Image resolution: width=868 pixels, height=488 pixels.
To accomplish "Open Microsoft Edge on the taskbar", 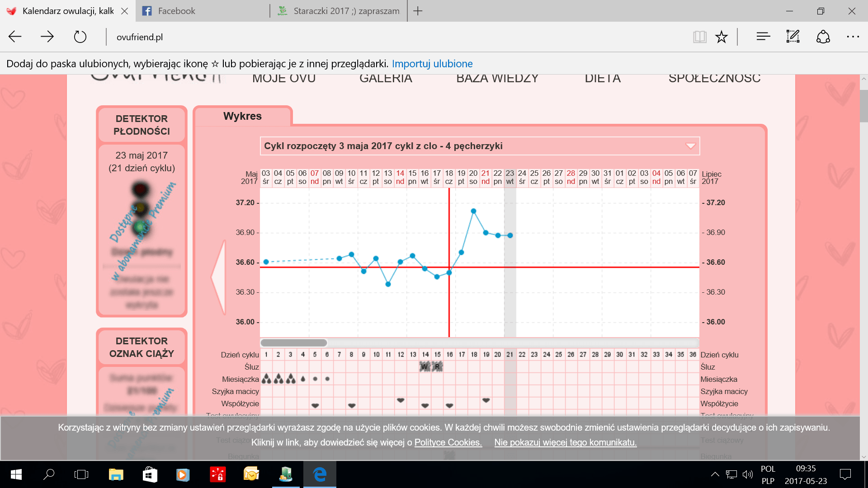I will click(x=320, y=474).
